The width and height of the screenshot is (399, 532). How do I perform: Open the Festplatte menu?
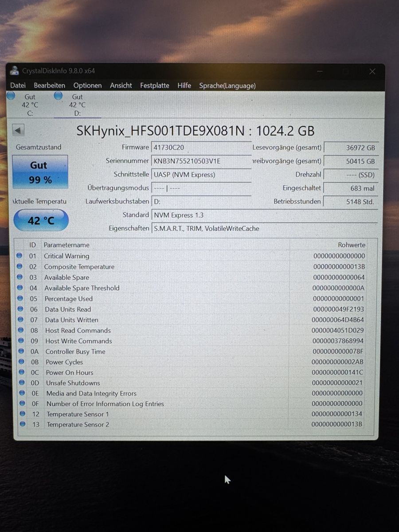click(155, 85)
